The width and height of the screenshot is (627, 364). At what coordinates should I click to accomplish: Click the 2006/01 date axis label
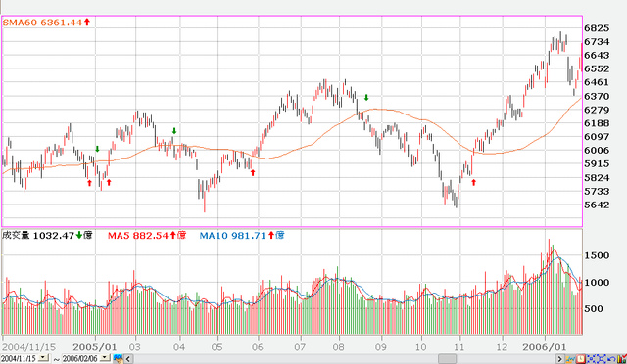click(545, 347)
